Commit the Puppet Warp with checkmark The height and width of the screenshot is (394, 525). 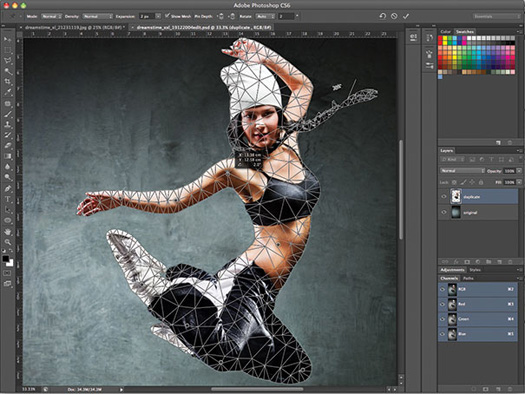click(406, 16)
